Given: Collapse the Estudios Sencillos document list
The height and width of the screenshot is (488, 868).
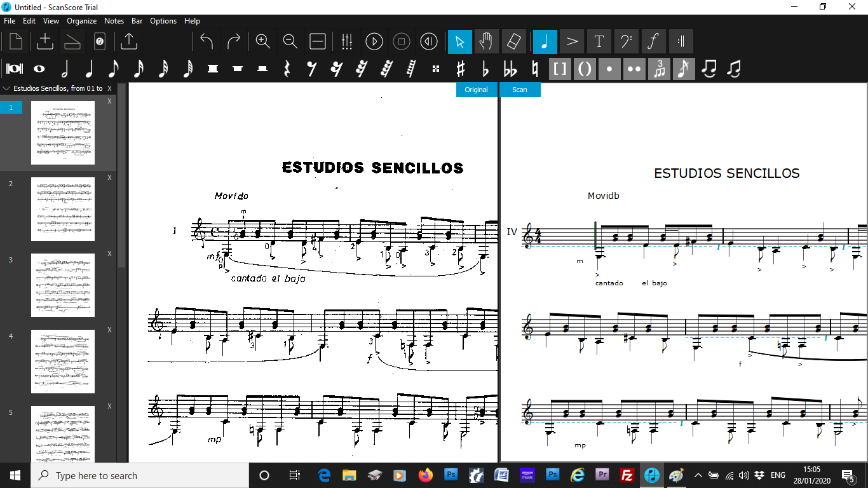Looking at the screenshot, I should [7, 88].
